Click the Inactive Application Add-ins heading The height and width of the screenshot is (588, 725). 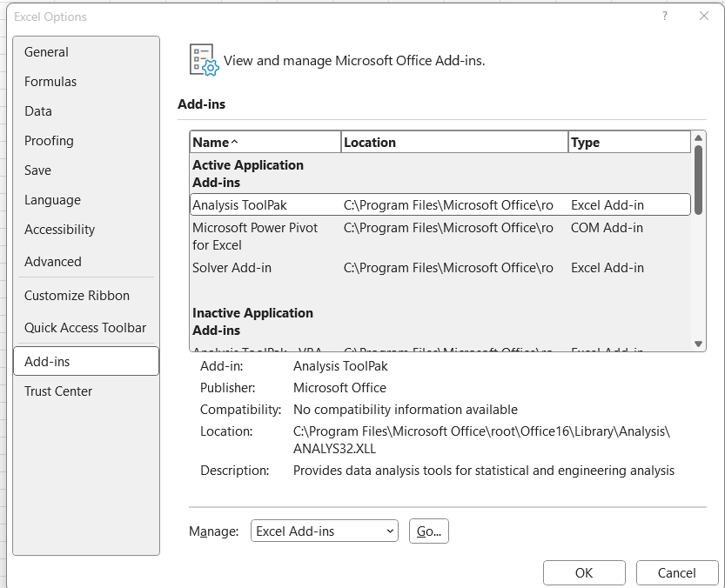tap(252, 322)
